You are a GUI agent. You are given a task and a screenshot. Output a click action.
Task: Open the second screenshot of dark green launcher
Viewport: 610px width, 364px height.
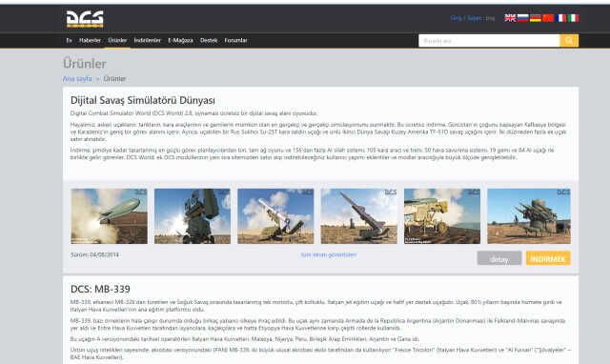tap(193, 216)
